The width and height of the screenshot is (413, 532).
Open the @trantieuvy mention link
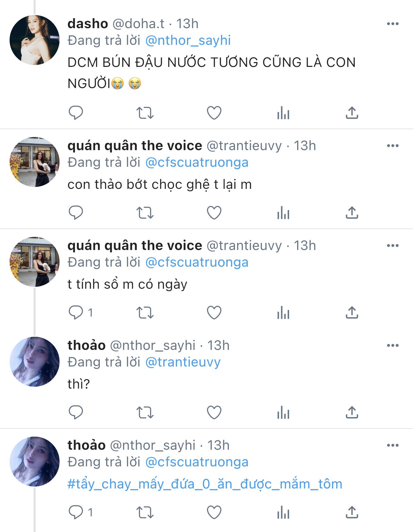[x=183, y=362]
